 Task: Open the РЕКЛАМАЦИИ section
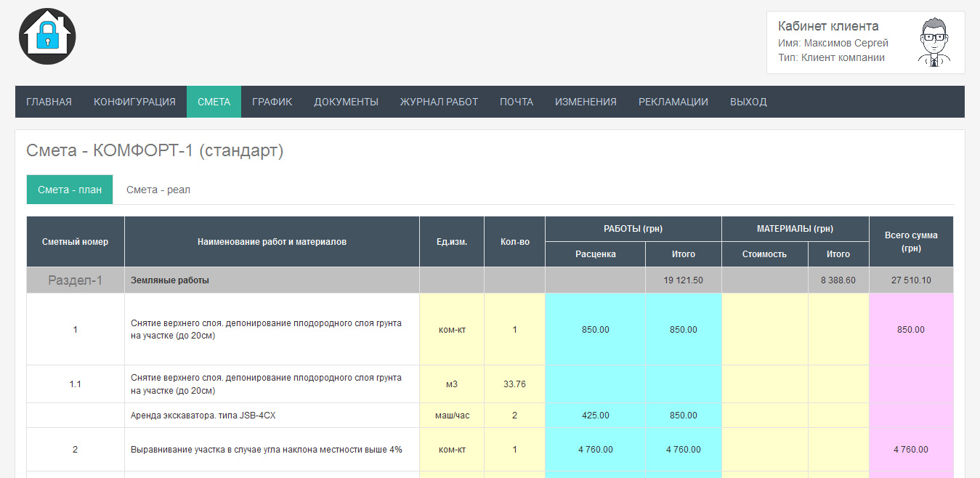[x=673, y=102]
